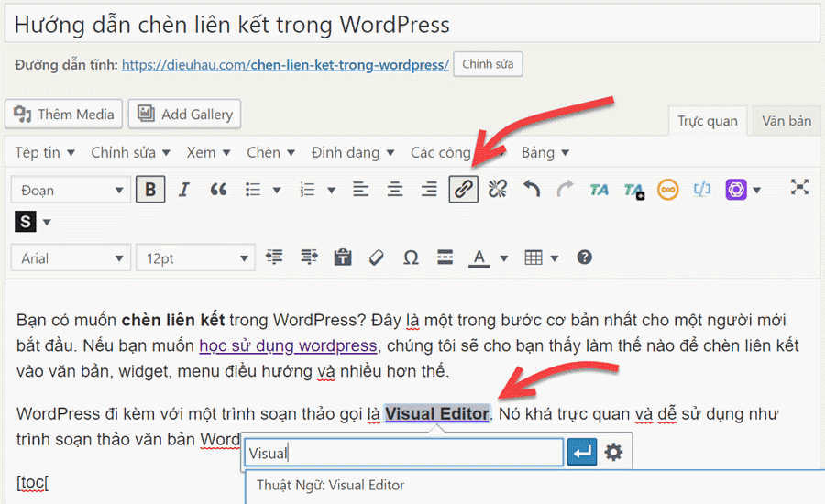Click the học sử dụng wordpress link

[x=288, y=345]
